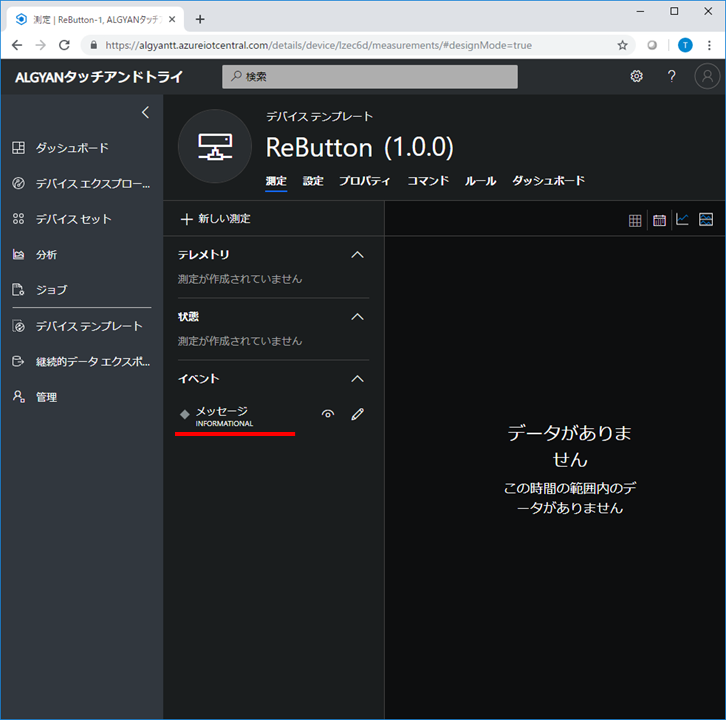Reload the browser page
Viewport: 726px width, 720px height.
64,45
